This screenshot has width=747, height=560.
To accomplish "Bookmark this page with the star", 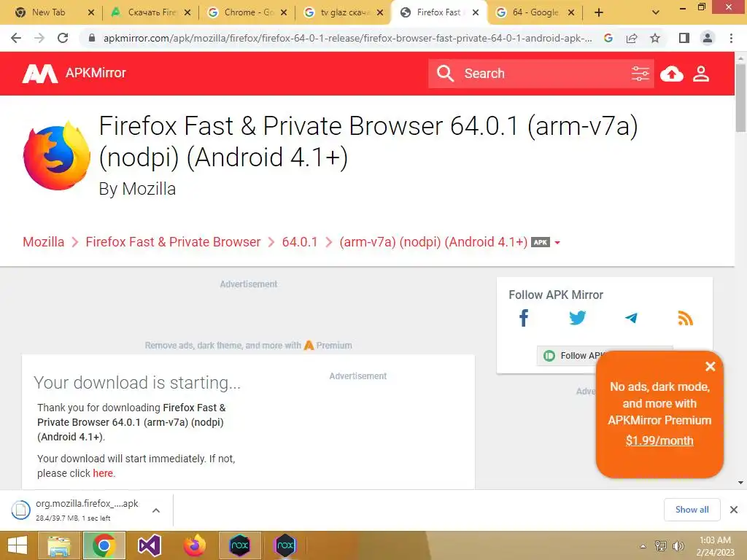I will tap(655, 38).
